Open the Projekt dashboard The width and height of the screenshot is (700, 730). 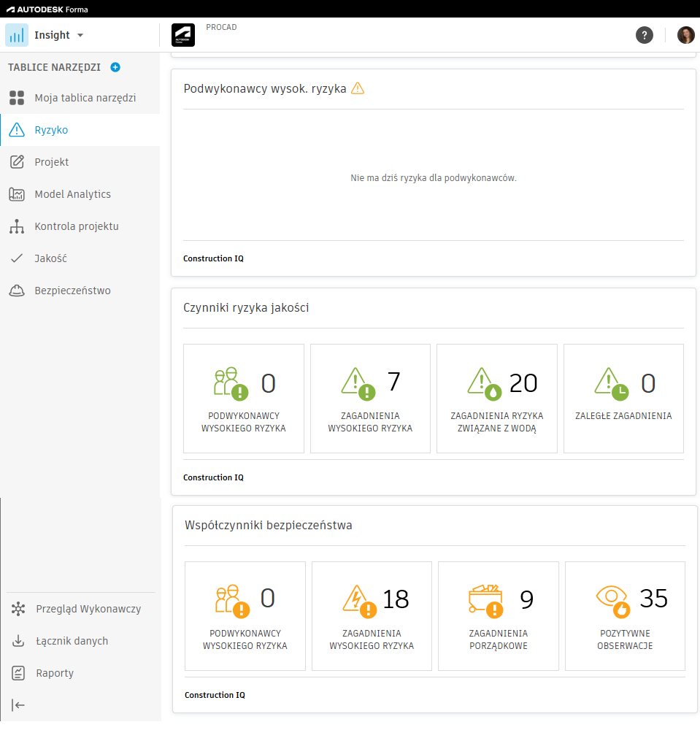80,162
